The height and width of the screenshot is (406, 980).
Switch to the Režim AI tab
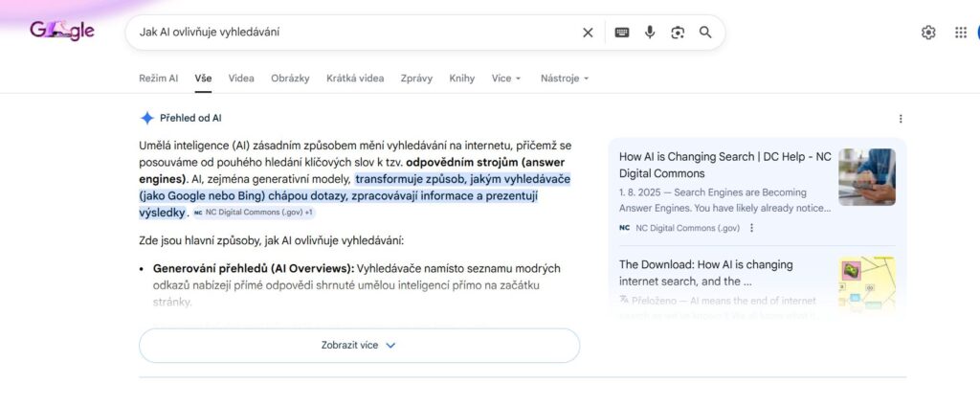pos(158,79)
